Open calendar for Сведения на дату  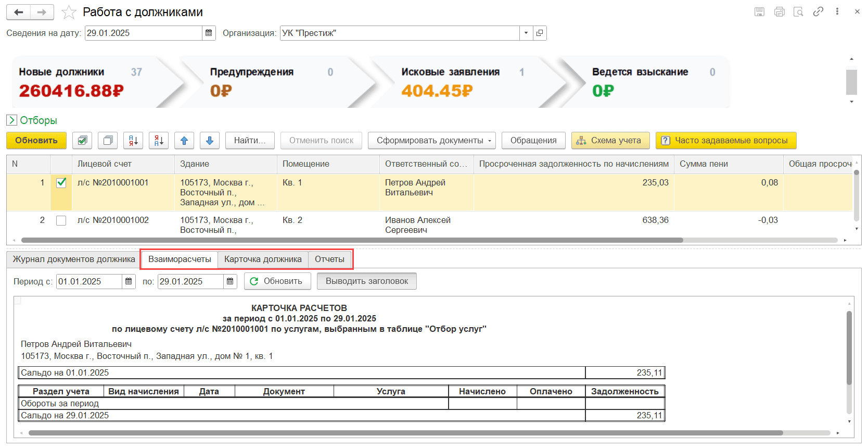point(209,33)
